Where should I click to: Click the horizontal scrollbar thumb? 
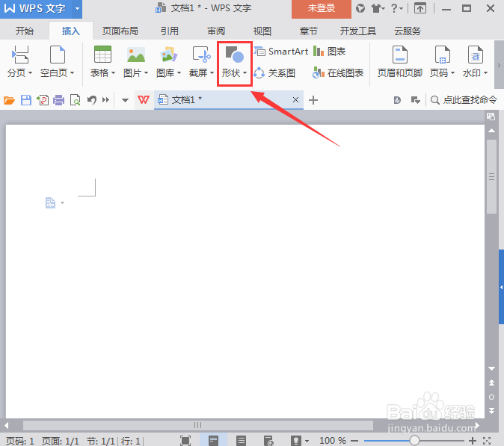click(x=198, y=425)
